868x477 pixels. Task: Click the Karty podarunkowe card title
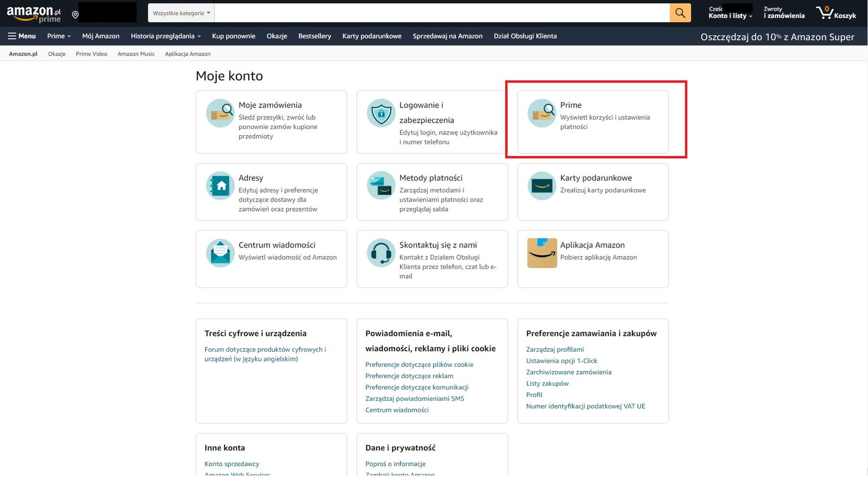point(596,178)
